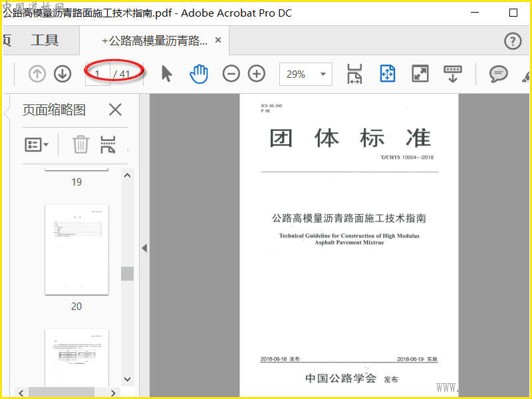Click the ICS 93.040 code text
Image resolution: width=532 pixels, height=399 pixels.
[272, 106]
